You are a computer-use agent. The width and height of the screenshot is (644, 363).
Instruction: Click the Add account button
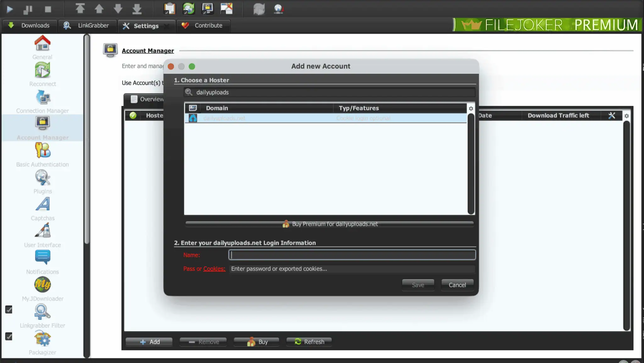pos(149,342)
